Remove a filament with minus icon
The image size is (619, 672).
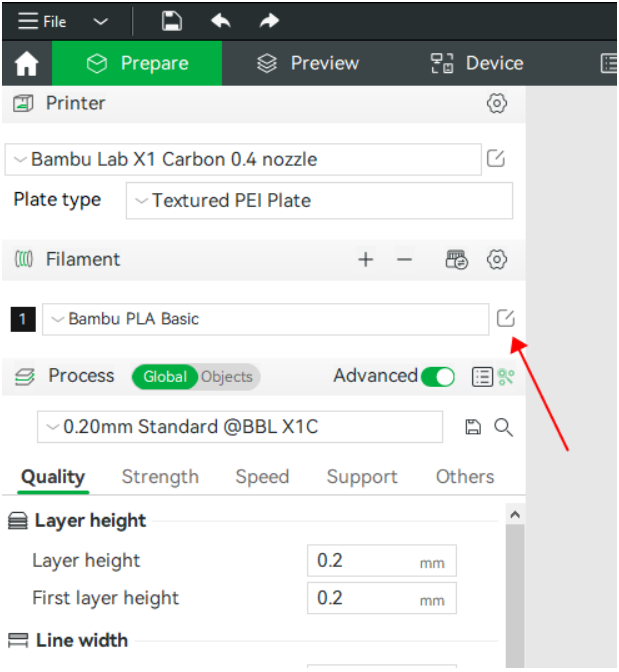(x=404, y=260)
